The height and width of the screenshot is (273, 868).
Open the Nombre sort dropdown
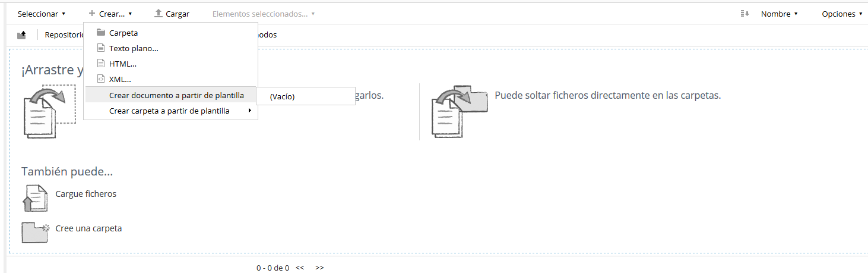[x=779, y=14]
